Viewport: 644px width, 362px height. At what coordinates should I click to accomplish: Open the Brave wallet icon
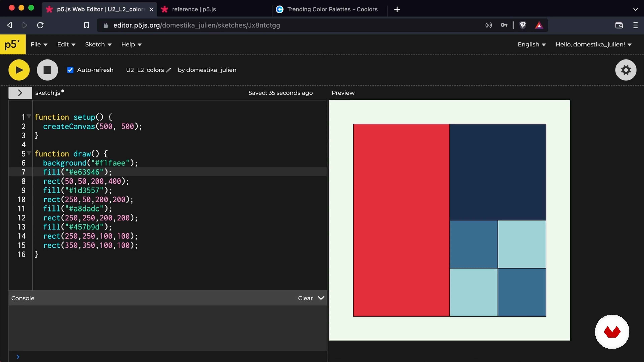[619, 25]
